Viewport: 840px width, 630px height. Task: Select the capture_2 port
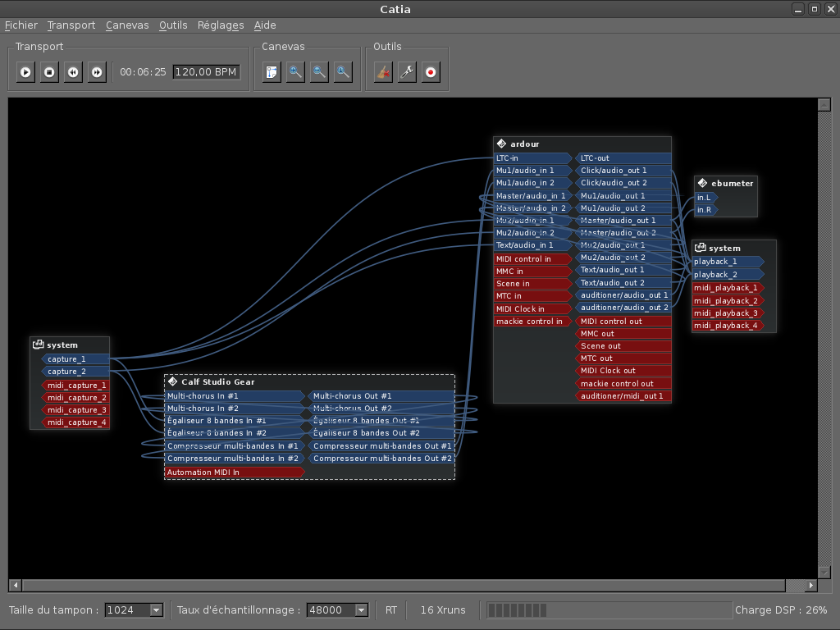click(x=75, y=372)
